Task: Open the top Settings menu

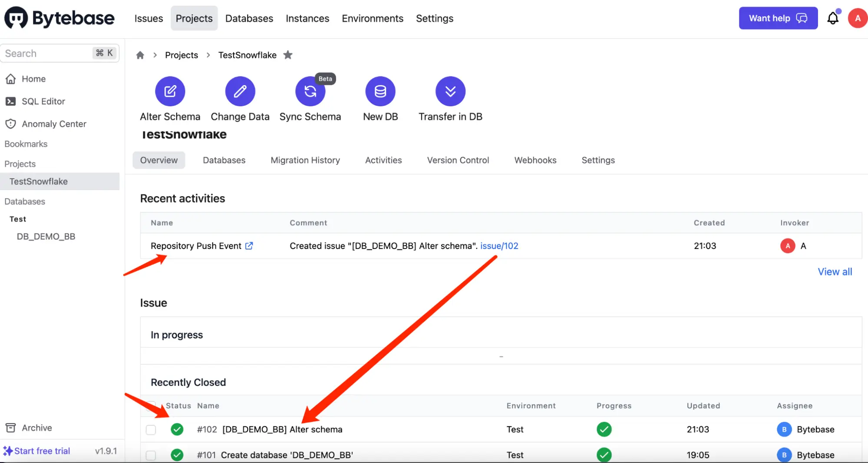Action: [x=435, y=18]
